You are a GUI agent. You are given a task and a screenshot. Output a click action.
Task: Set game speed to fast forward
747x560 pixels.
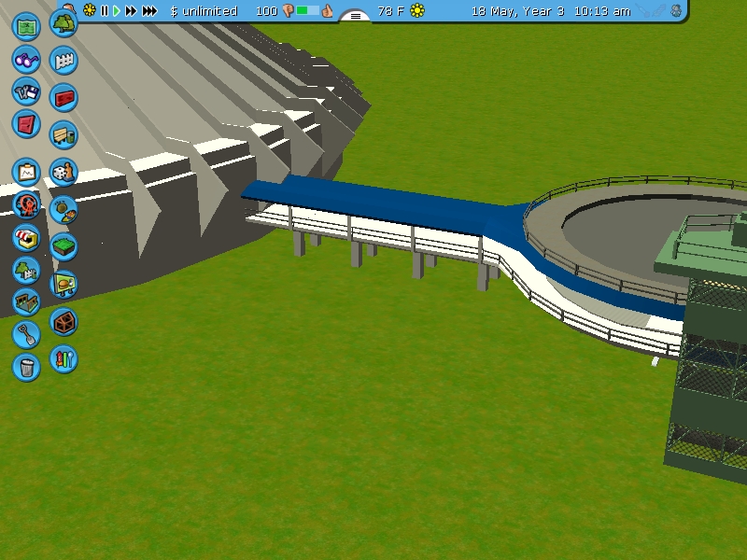click(131, 11)
